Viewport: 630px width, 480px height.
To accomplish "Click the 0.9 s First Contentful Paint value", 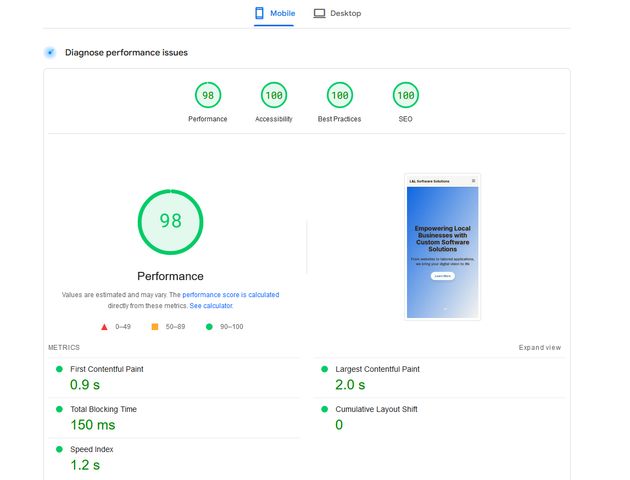I will [x=85, y=385].
